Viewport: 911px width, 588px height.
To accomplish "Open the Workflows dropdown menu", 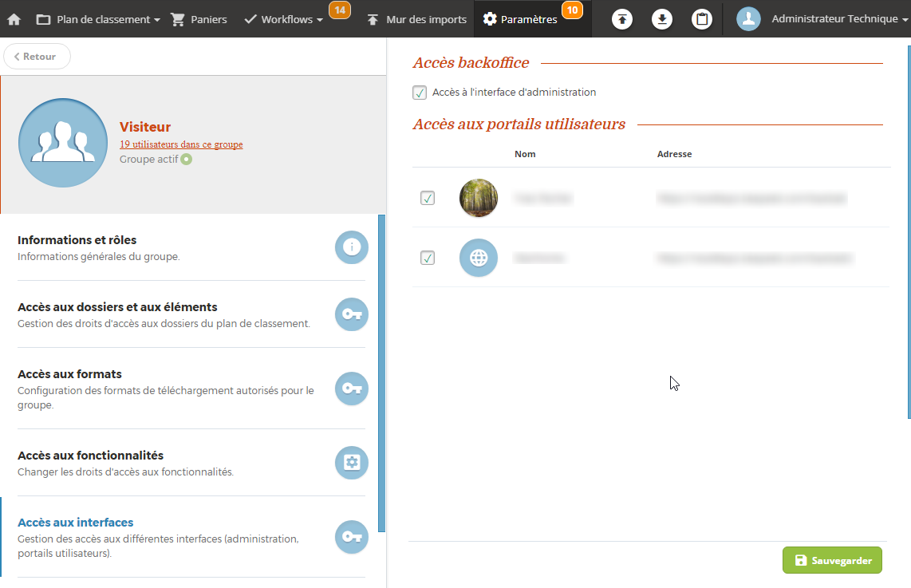I will (x=284, y=19).
